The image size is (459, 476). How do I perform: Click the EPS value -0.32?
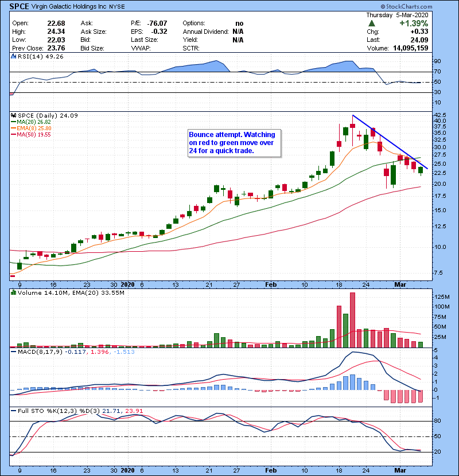pos(158,32)
